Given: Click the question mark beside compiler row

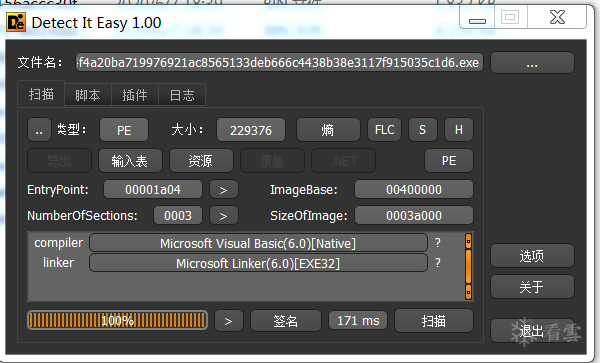Looking at the screenshot, I should coord(438,243).
